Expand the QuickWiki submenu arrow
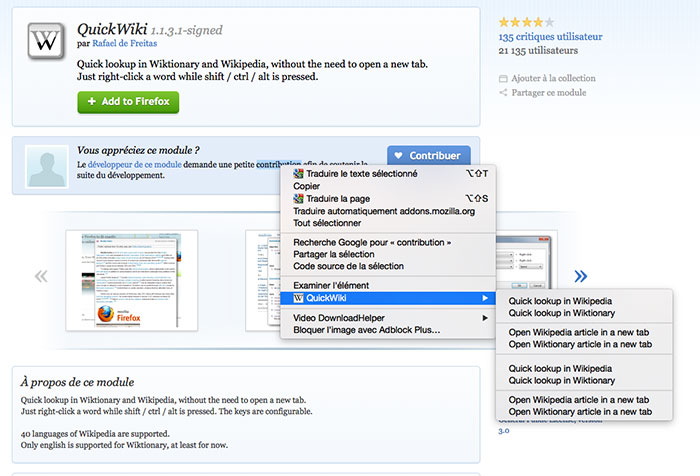This screenshot has height=476, width=700. tap(485, 298)
